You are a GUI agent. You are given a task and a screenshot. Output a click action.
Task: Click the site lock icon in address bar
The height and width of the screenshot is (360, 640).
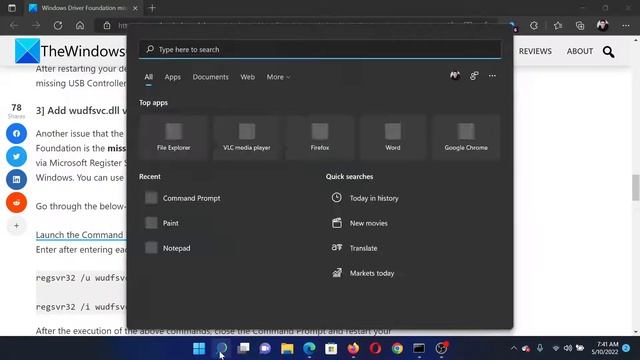(107, 25)
